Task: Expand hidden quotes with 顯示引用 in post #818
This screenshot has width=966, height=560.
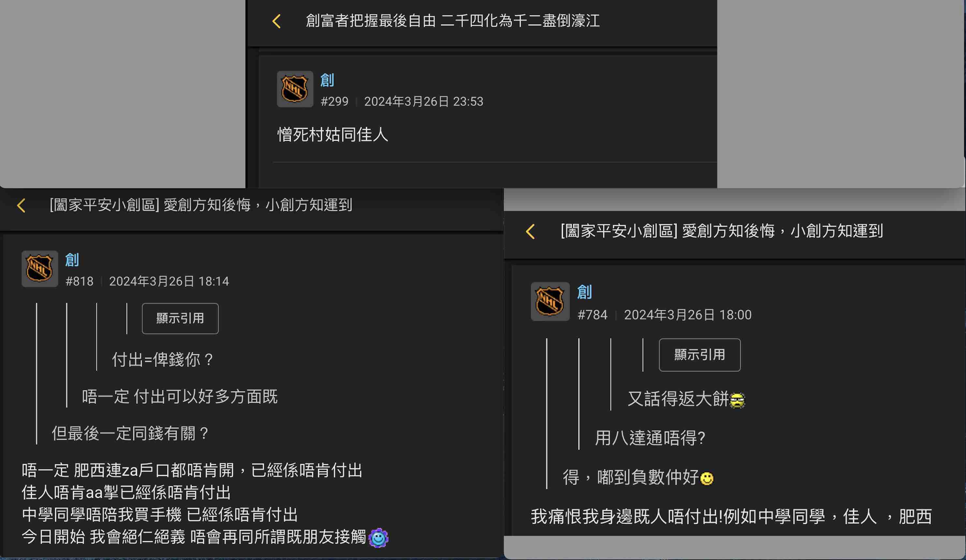Action: [180, 318]
